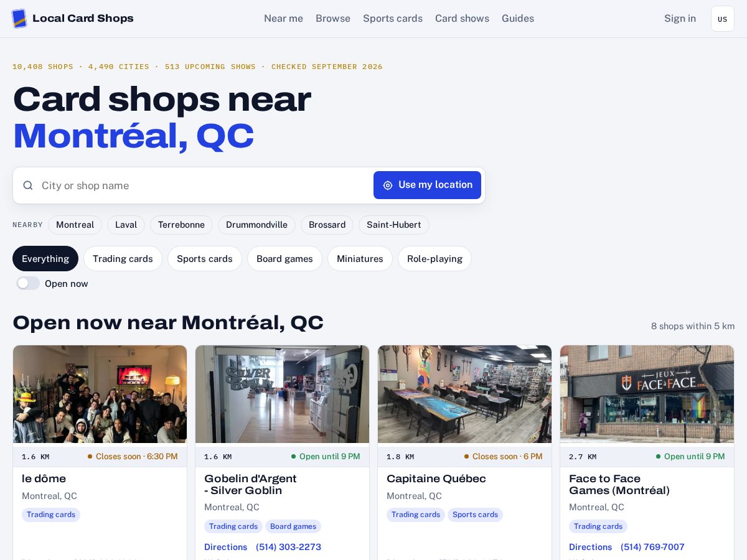Filter by Trading cards category
Screen dimensions: 747x560
pos(123,258)
